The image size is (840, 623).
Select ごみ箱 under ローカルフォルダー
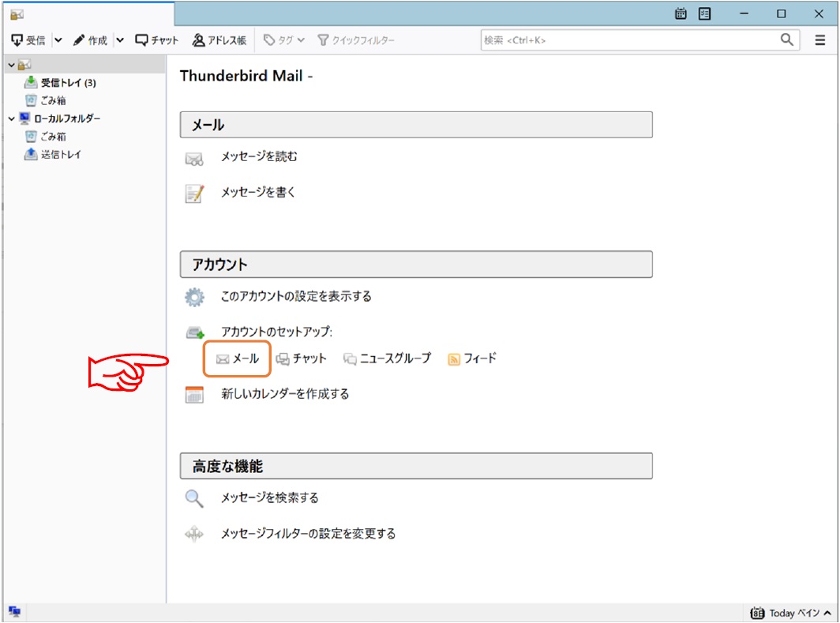pyautogui.click(x=46, y=137)
